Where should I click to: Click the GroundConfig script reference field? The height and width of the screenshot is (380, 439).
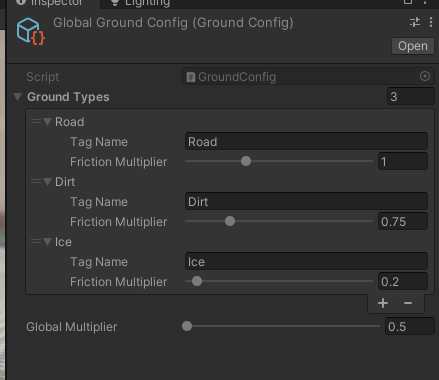pos(308,77)
